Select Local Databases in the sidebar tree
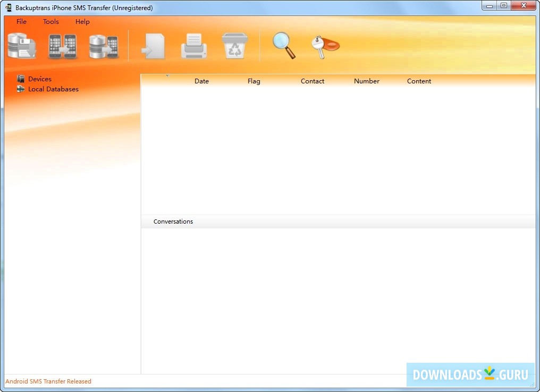 [53, 89]
